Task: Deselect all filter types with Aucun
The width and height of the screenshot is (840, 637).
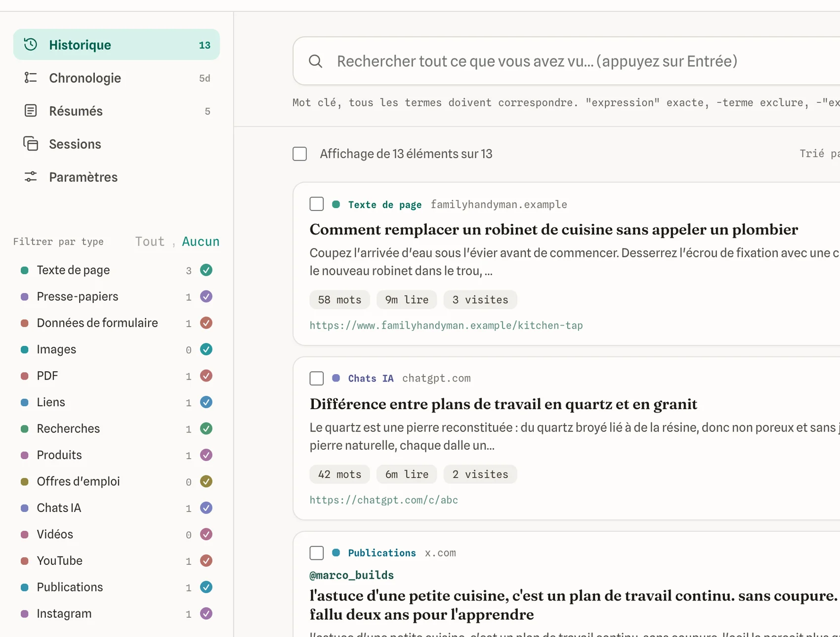Action: click(x=201, y=241)
